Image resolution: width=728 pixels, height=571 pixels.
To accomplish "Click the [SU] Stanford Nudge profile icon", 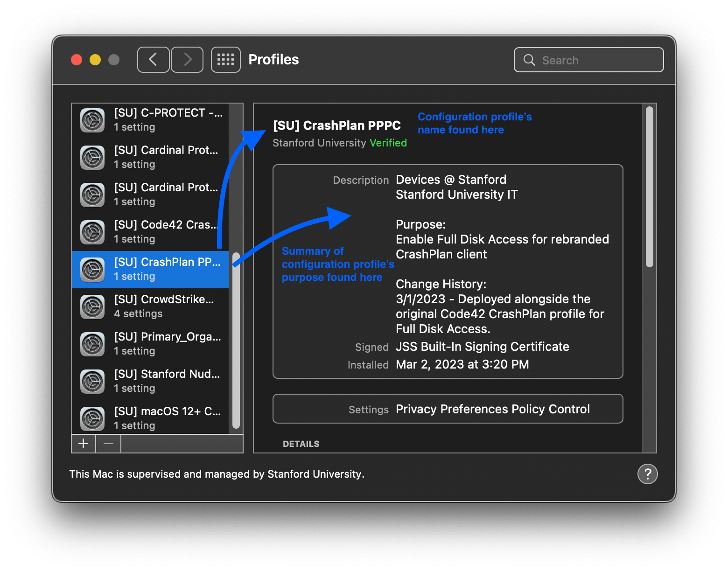I will (92, 382).
